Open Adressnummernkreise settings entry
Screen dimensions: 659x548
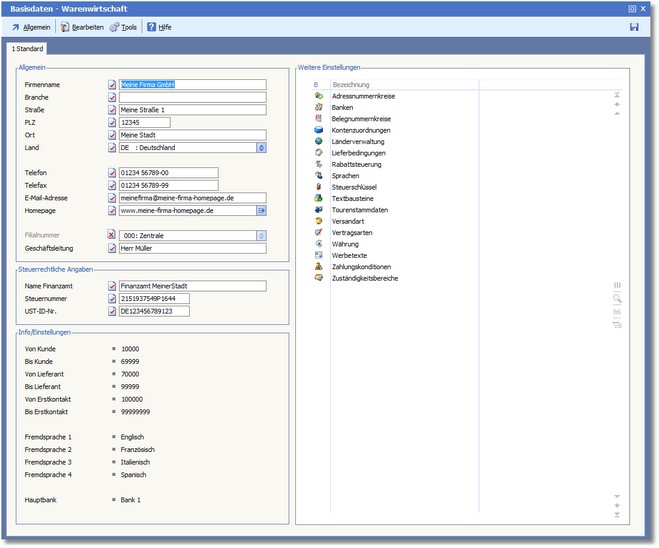point(364,95)
